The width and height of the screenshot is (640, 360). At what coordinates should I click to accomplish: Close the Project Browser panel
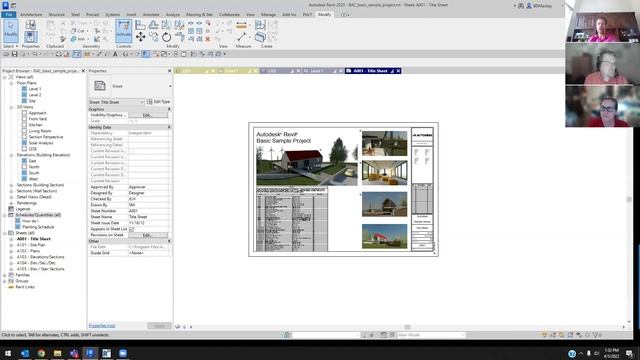(83, 71)
